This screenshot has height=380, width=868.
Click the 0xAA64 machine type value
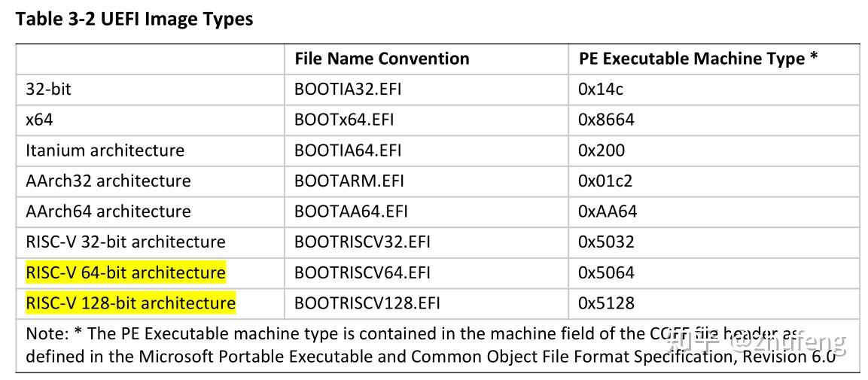coord(607,211)
